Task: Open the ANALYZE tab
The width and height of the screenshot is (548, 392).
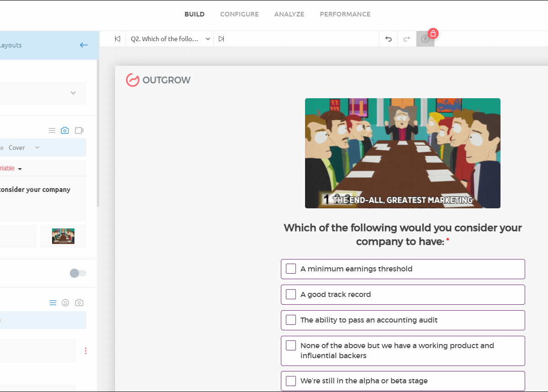Action: (289, 14)
